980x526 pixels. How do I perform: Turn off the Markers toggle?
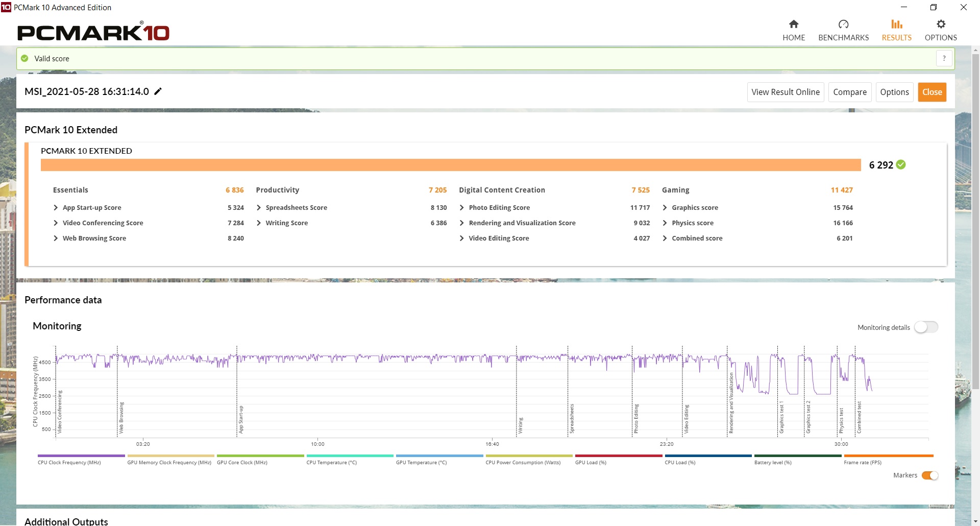point(929,475)
